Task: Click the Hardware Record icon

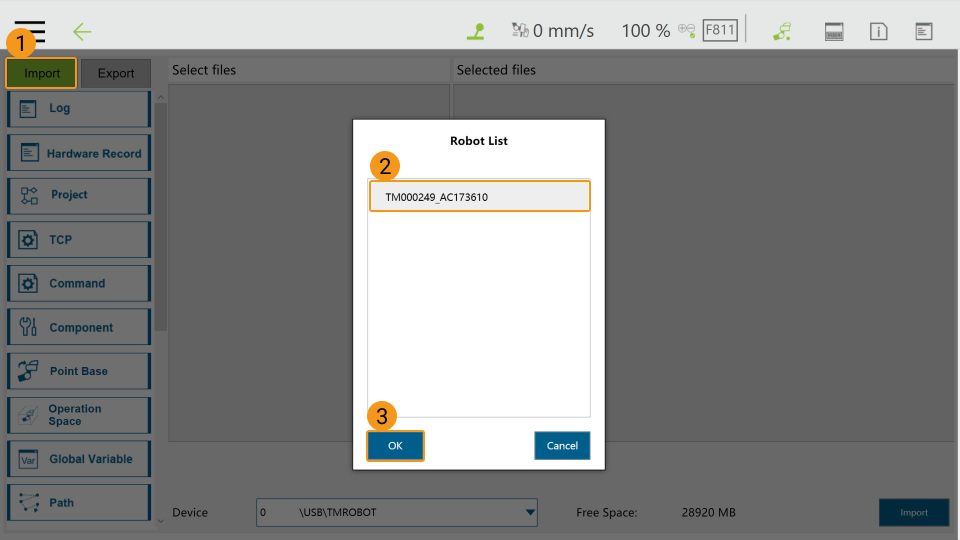Action: pyautogui.click(x=29, y=152)
